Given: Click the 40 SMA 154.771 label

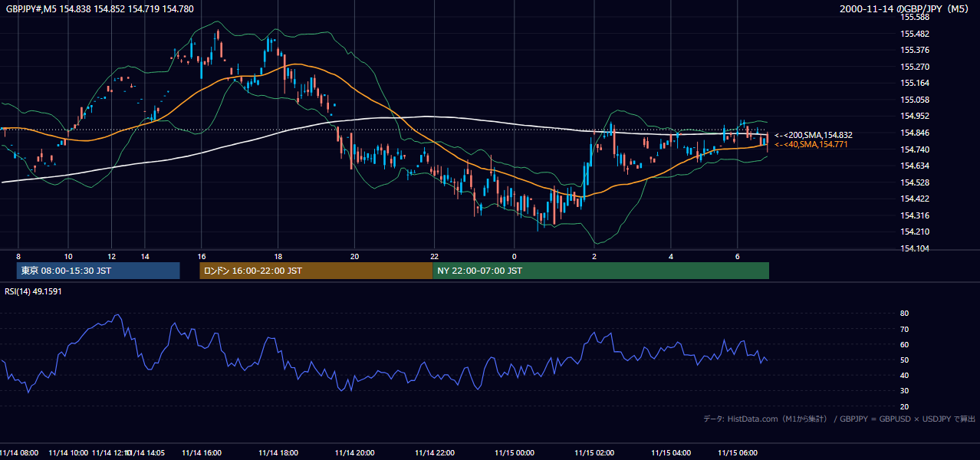Looking at the screenshot, I should pos(811,144).
